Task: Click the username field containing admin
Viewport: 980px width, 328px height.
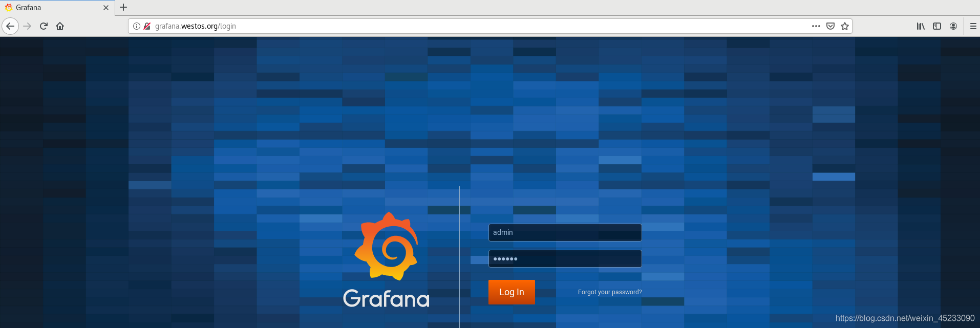Action: pos(565,232)
